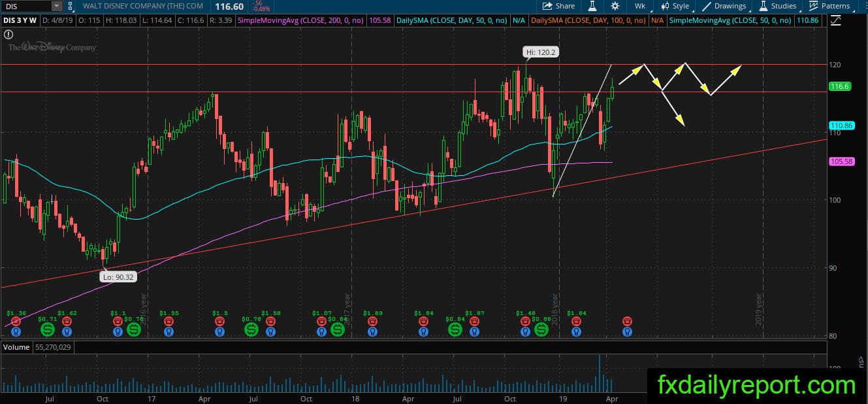Screen dimensions: 868x404
Task: Click the $1.36 earnings phone icon
Action: pyautogui.click(x=15, y=322)
